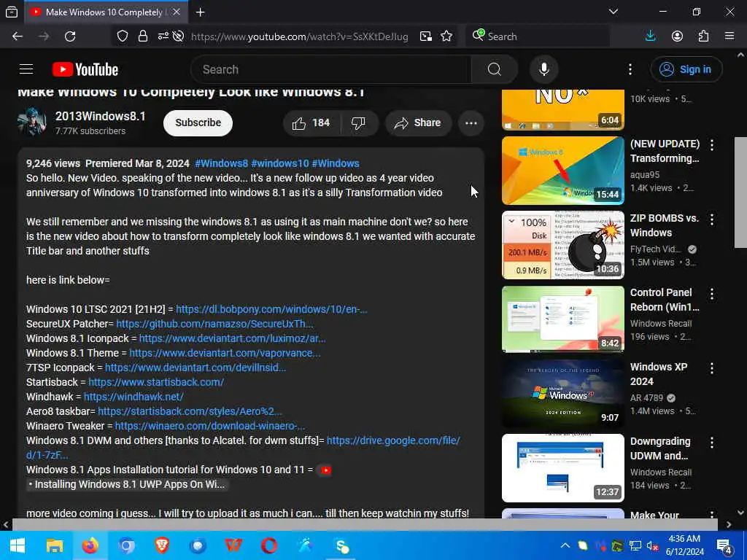This screenshot has height=560, width=747.
Task: Open the autoplay blocked permission icon
Action: pos(178,36)
